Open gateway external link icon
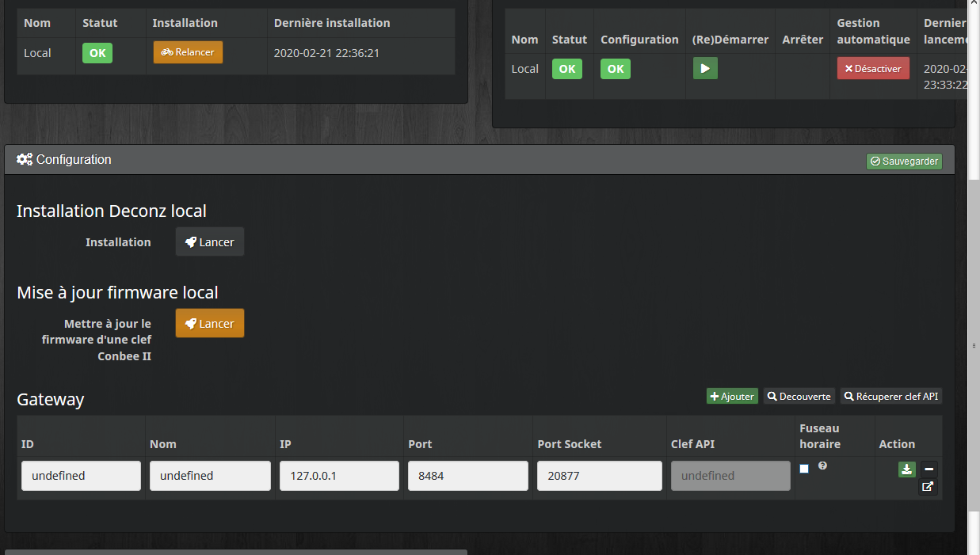The width and height of the screenshot is (980, 555). point(929,487)
